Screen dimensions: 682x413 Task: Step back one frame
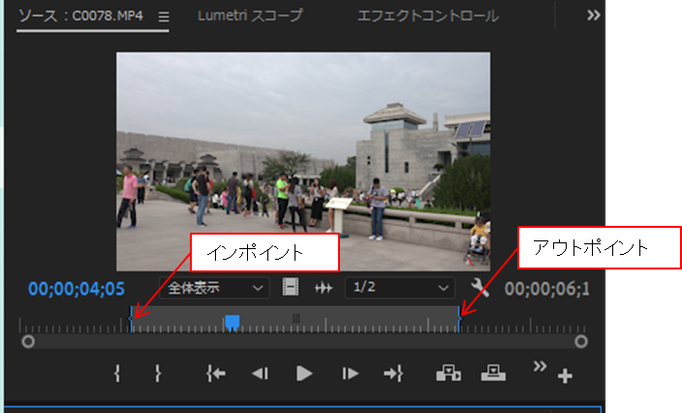[260, 373]
